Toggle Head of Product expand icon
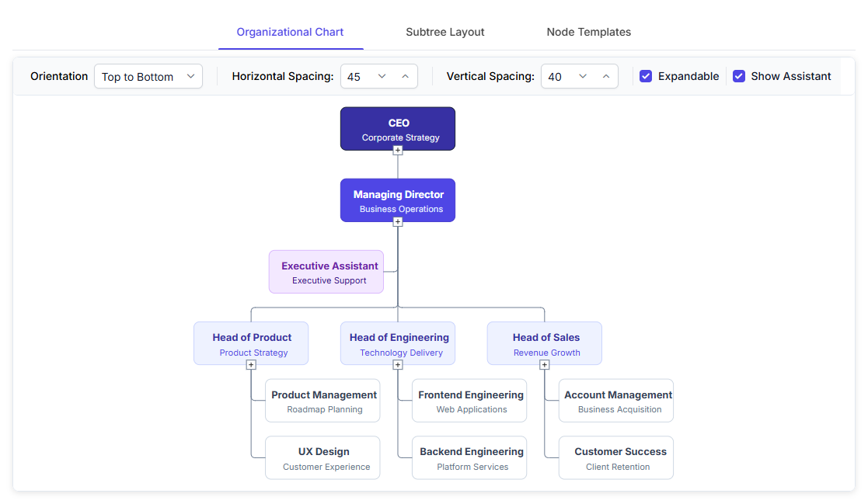The height and width of the screenshot is (504, 868). point(251,364)
